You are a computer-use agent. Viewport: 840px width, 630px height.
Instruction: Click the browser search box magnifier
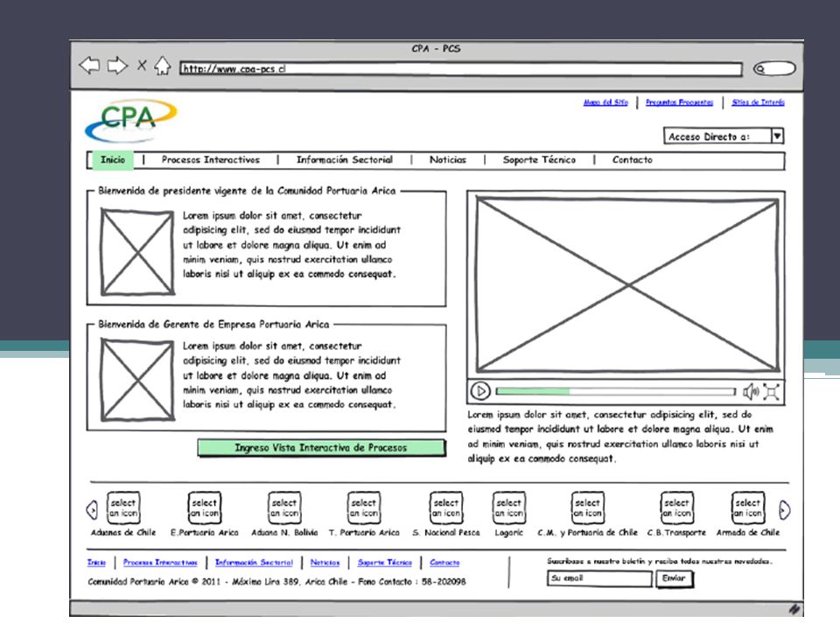(x=759, y=68)
